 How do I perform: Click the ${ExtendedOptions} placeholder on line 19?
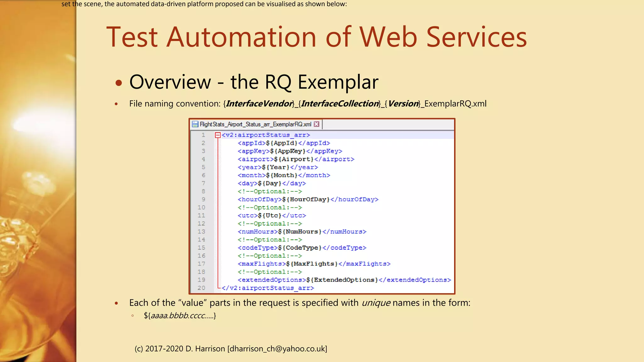342,280
